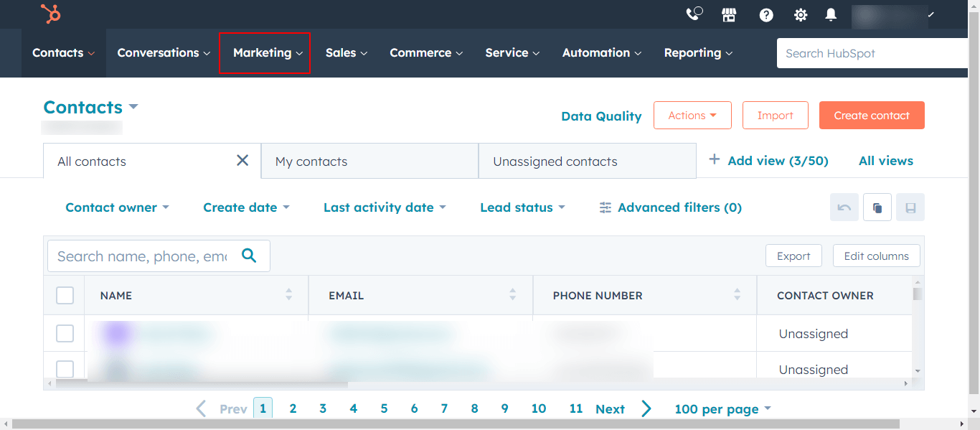This screenshot has height=430, width=980.
Task: Select the header checkbox to select all contacts
Action: click(64, 295)
